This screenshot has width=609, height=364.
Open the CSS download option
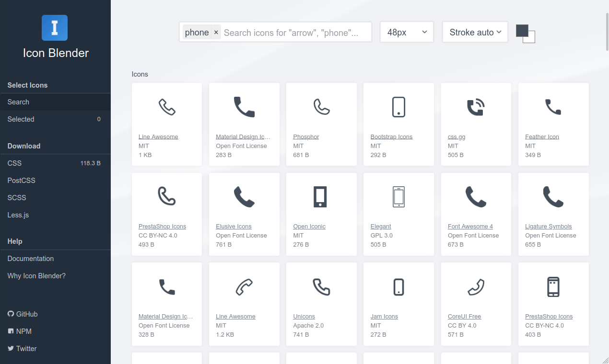pos(55,163)
